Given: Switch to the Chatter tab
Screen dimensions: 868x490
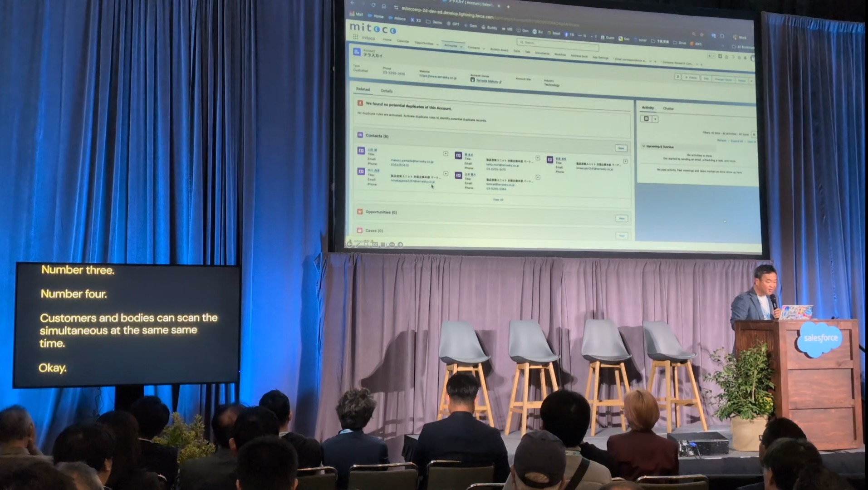Looking at the screenshot, I should (x=668, y=108).
